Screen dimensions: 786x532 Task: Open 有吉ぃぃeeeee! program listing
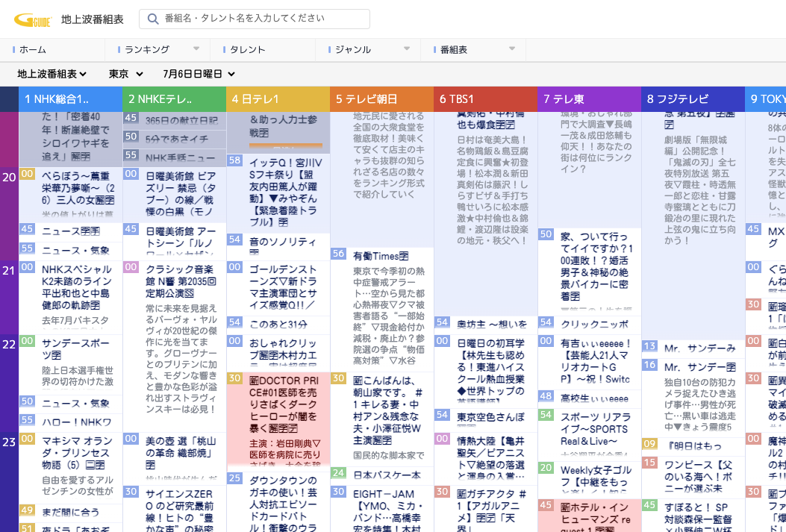pos(590,361)
